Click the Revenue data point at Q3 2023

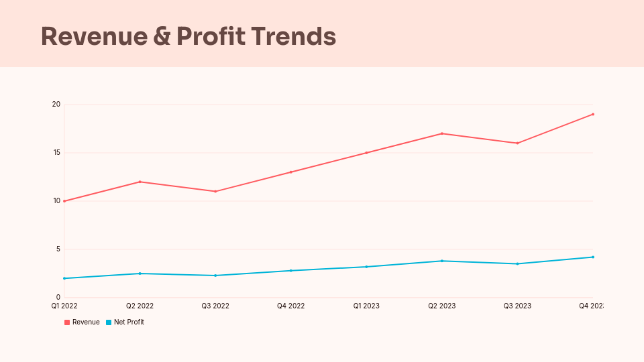pyautogui.click(x=517, y=143)
